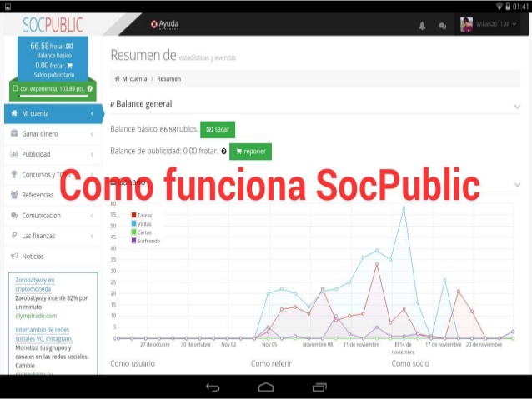The height and width of the screenshot is (399, 532).
Task: Toggle the Visitas series in chart legend
Action: (141, 223)
